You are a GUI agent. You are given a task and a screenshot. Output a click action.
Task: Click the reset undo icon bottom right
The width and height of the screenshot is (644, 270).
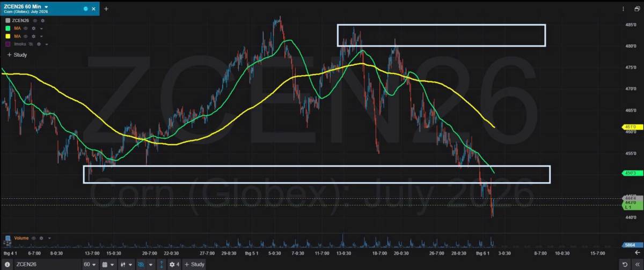pos(625,265)
